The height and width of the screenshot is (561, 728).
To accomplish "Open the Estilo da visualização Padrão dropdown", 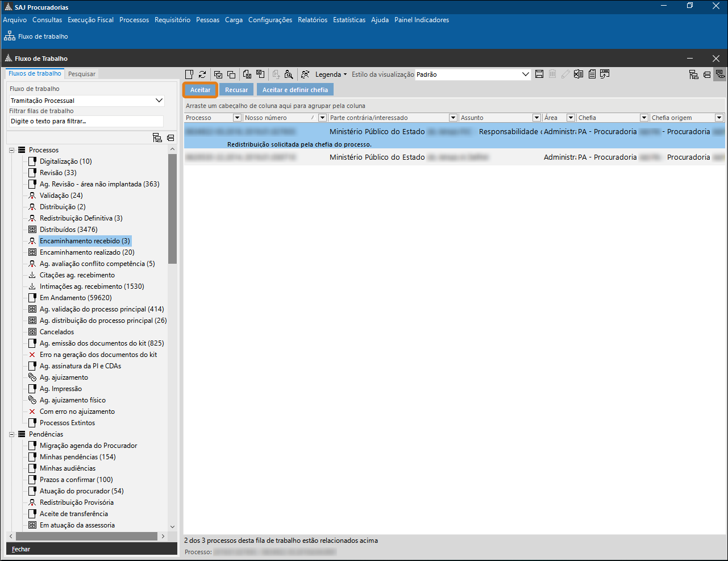I will pyautogui.click(x=525, y=74).
